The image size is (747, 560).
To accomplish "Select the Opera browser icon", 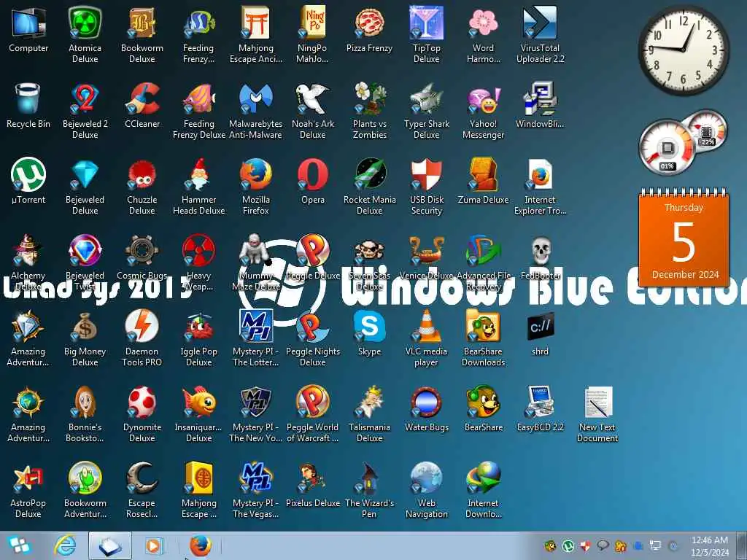I will [x=312, y=174].
